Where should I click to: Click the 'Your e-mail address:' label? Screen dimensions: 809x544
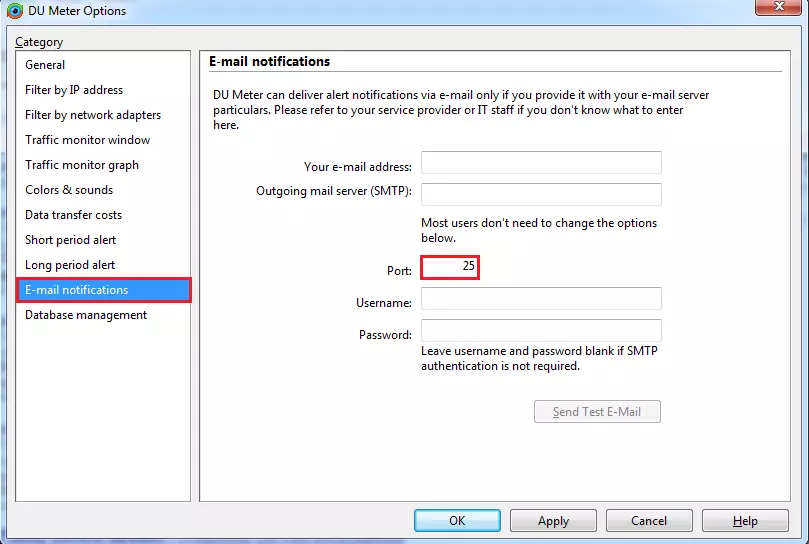pos(358,167)
